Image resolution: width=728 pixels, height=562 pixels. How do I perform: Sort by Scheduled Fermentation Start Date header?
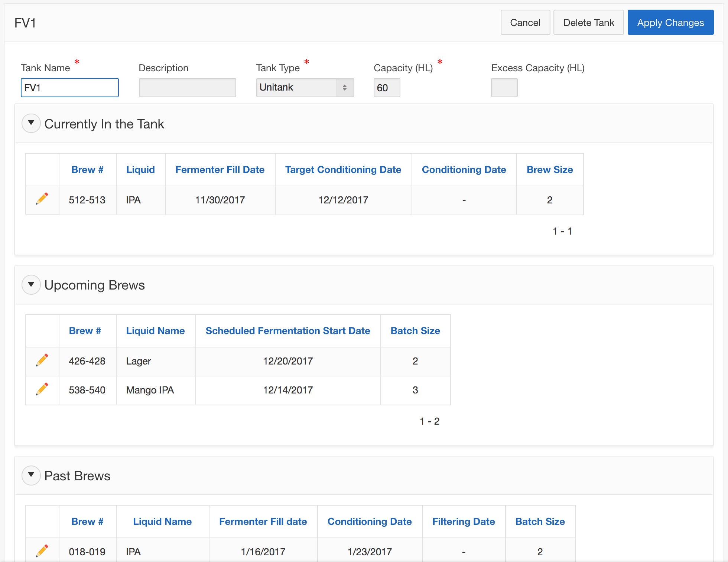[x=287, y=331]
